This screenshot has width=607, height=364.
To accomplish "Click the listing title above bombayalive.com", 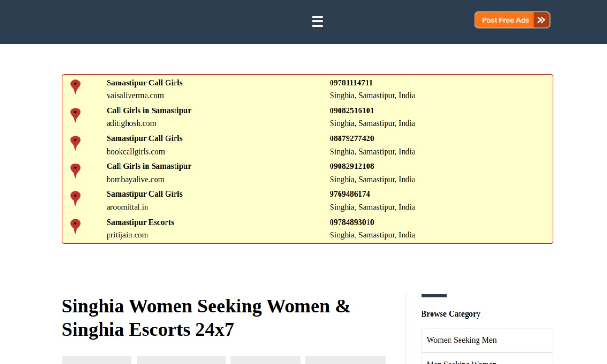I will (x=149, y=166).
